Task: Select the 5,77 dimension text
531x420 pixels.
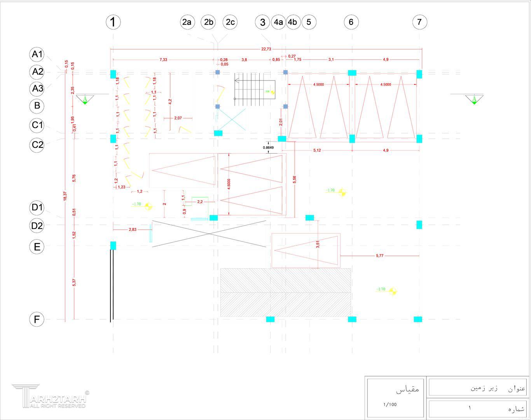Action: click(380, 255)
